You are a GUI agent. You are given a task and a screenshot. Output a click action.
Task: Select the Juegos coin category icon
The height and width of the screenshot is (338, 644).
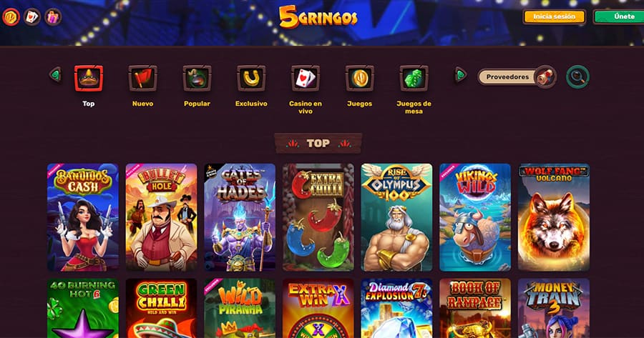pyautogui.click(x=359, y=78)
